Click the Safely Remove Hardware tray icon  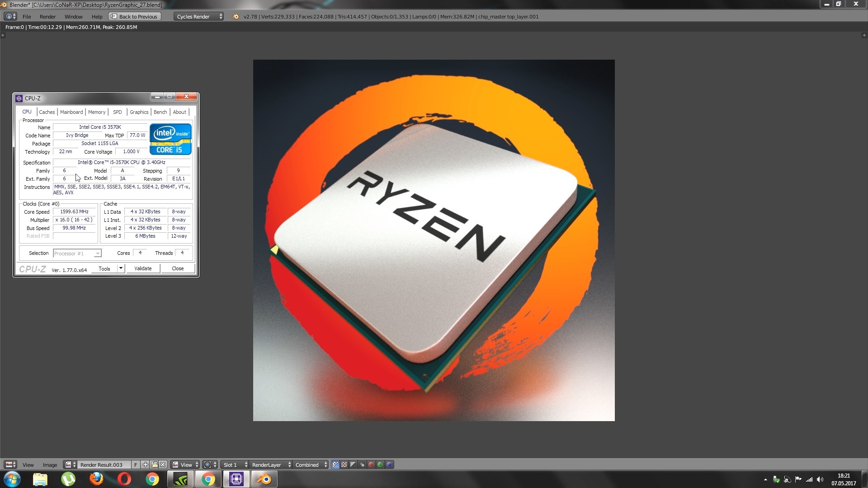776,479
